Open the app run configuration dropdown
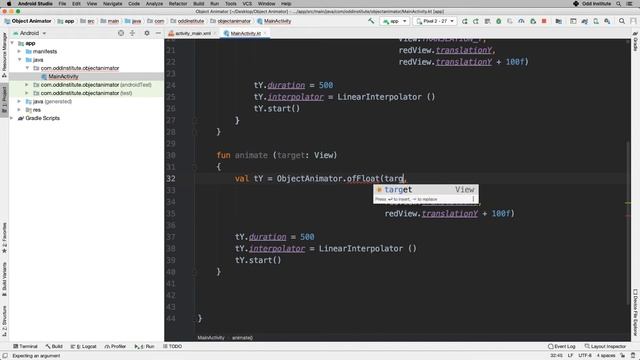The image size is (640, 360). [x=394, y=21]
